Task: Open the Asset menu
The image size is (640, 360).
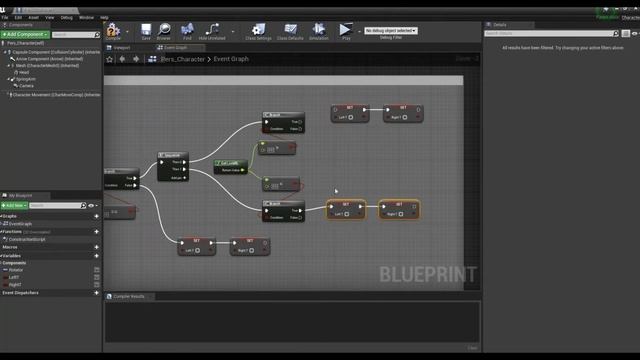Action: pos(33,18)
